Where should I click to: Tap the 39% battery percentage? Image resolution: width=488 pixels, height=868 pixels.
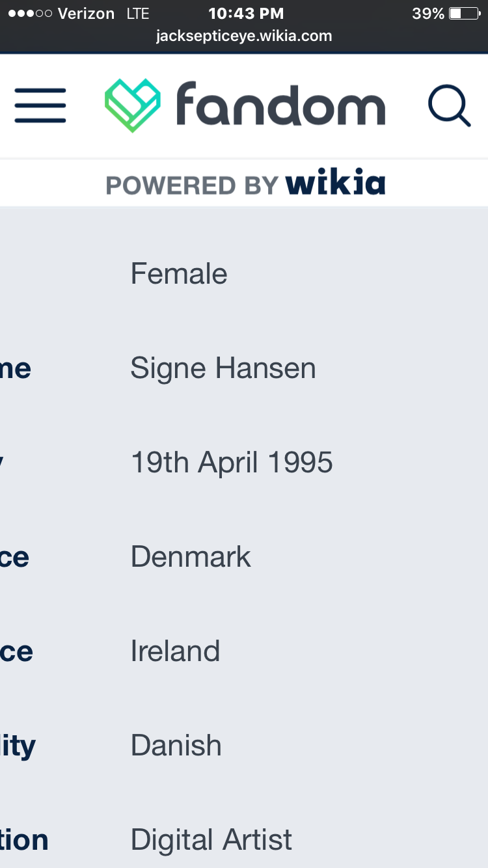[x=428, y=13]
